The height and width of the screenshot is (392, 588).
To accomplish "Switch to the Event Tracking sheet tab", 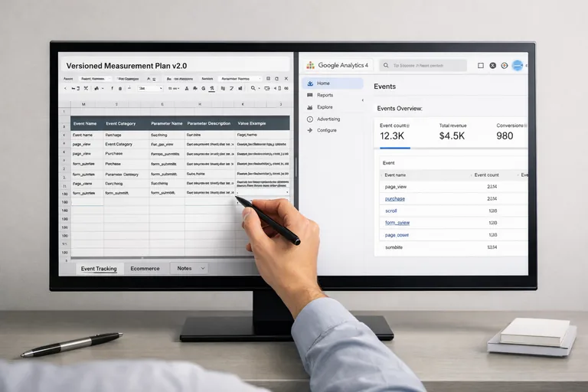I will pyautogui.click(x=98, y=269).
